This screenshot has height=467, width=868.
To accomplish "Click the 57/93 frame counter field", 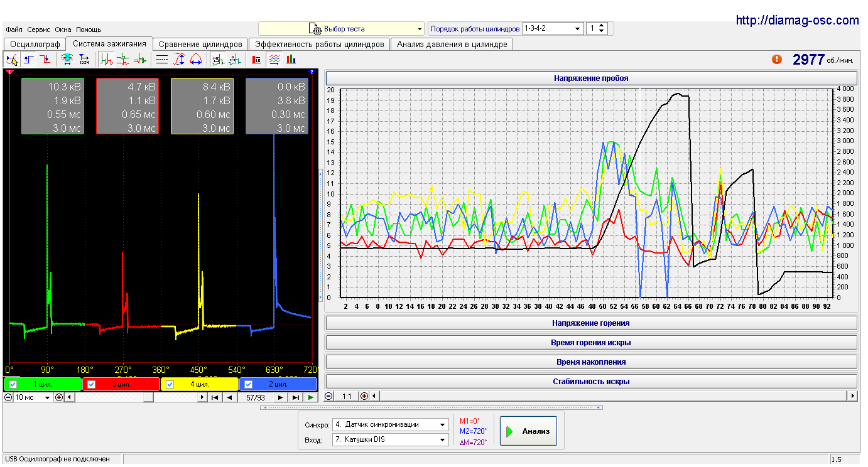I will coord(255,397).
